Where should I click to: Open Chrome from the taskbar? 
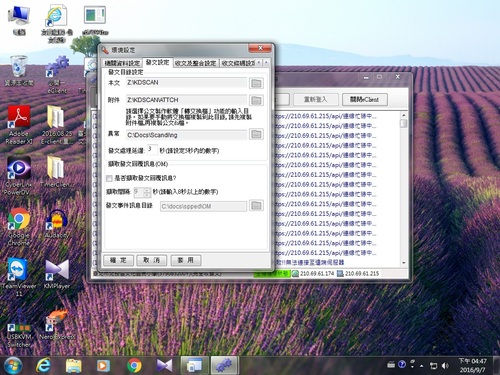tap(134, 366)
